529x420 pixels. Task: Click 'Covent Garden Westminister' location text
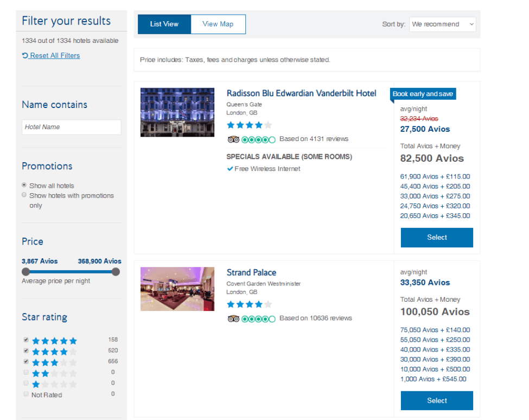pyautogui.click(x=264, y=284)
